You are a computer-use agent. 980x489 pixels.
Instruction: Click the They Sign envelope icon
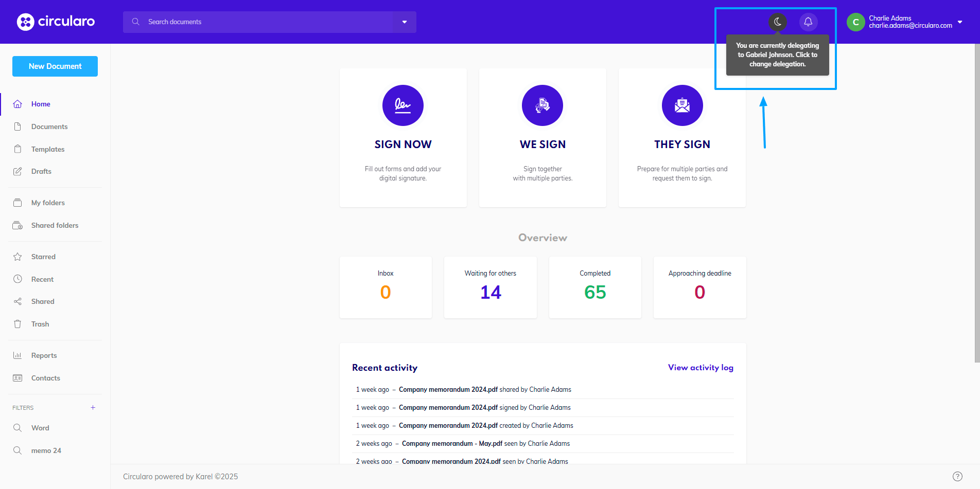682,105
